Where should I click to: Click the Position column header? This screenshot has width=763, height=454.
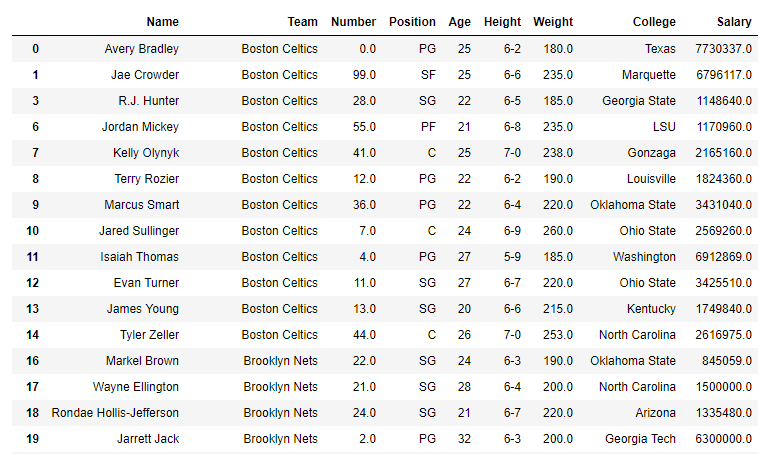(x=412, y=22)
